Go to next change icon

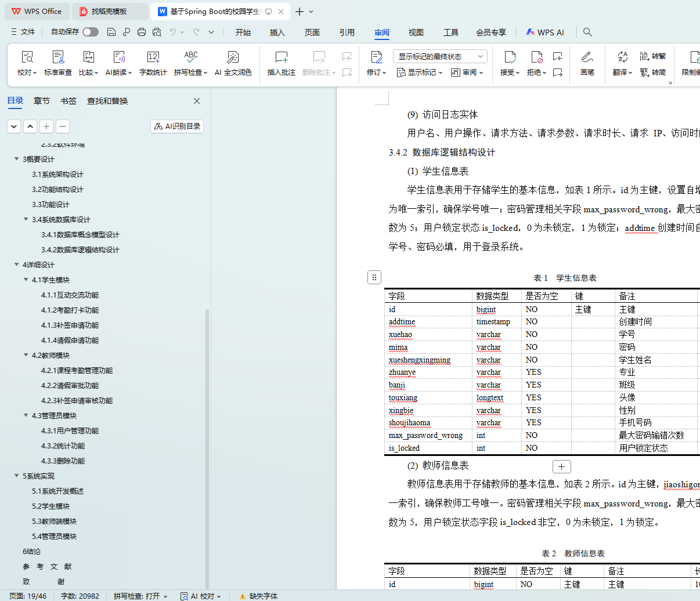[x=558, y=73]
